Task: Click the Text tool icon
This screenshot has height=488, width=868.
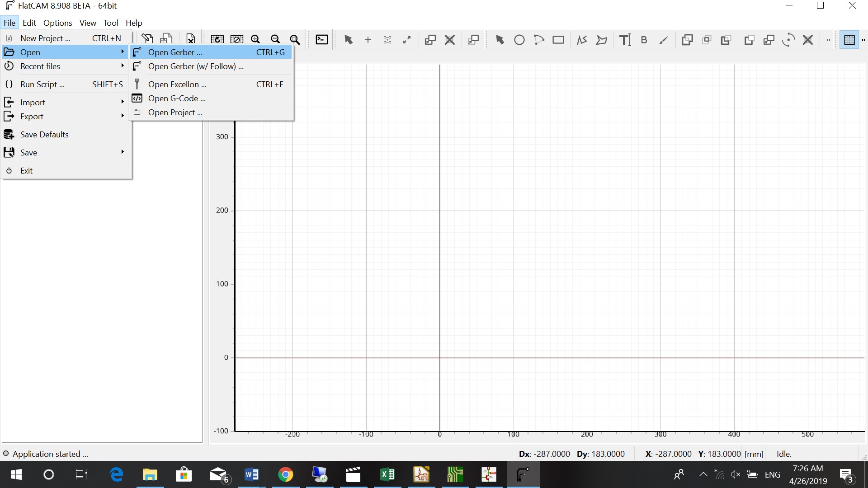Action: click(x=625, y=40)
